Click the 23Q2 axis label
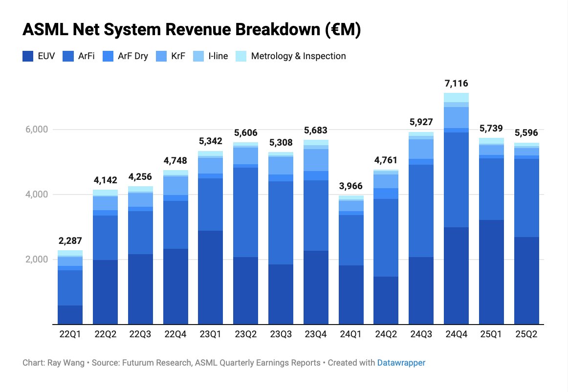The image size is (568, 392). (x=245, y=334)
